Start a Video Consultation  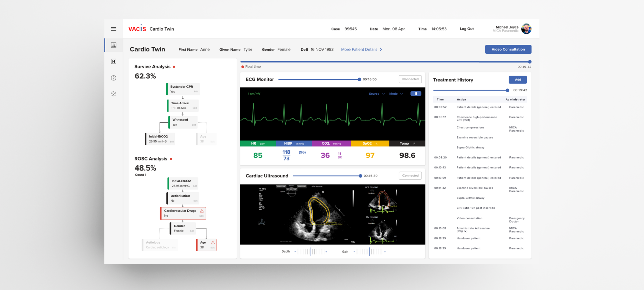pos(508,49)
